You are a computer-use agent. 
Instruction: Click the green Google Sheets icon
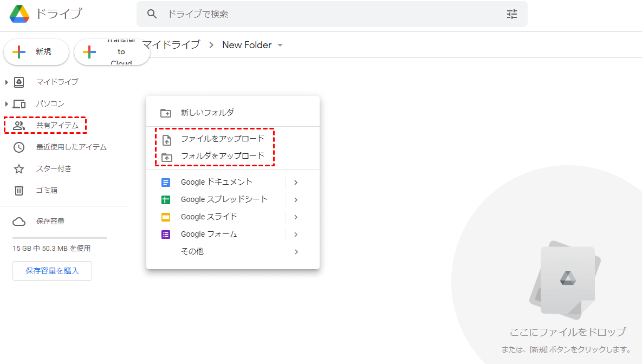(x=165, y=200)
